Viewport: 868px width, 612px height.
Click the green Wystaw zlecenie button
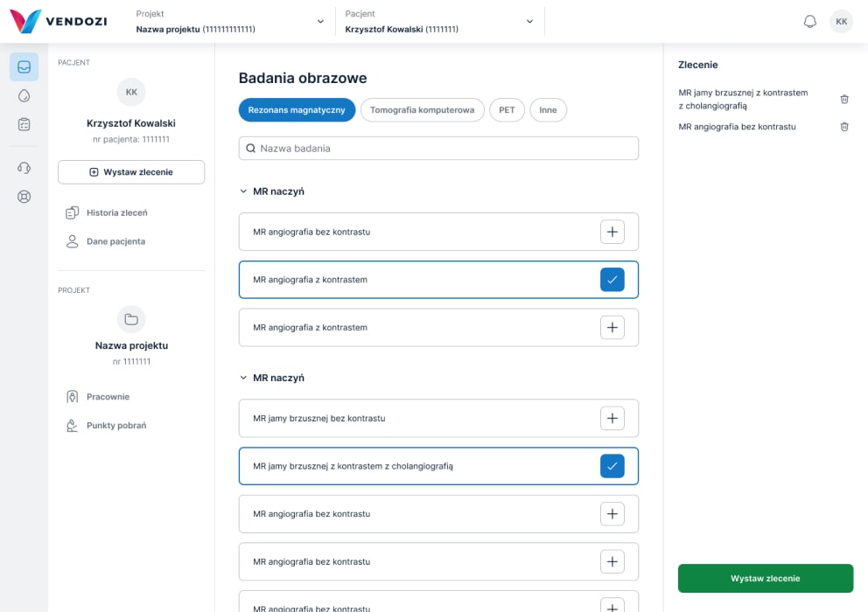click(765, 578)
